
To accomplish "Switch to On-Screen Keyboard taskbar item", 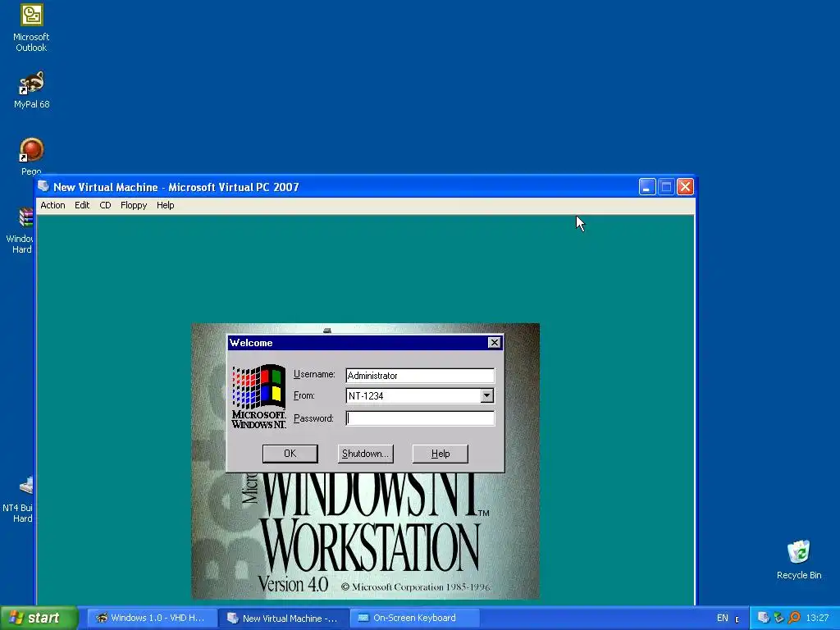I will [414, 618].
